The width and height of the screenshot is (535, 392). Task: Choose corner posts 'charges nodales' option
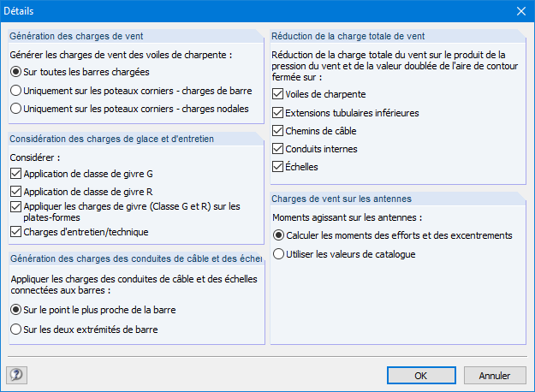pos(15,109)
